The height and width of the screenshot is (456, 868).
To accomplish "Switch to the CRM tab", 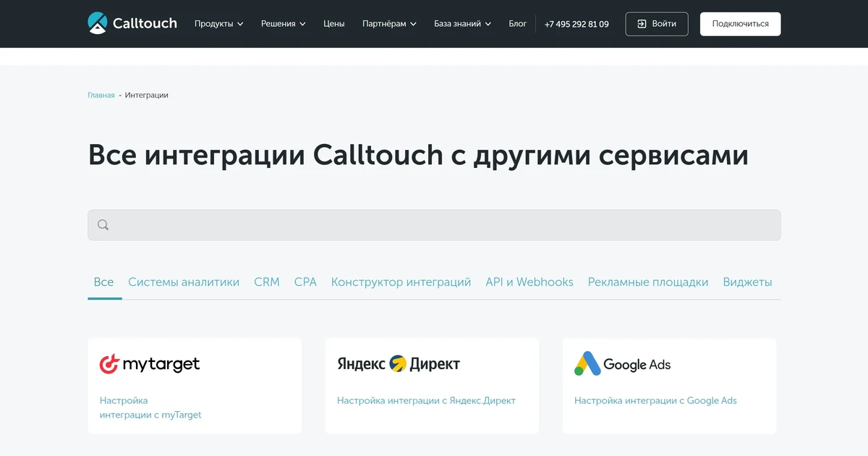I will pos(267,282).
